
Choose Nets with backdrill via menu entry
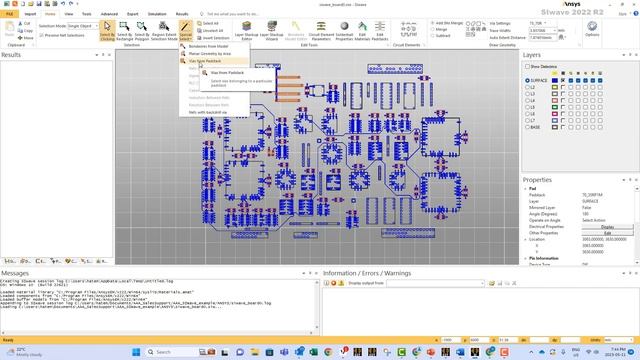(214, 112)
